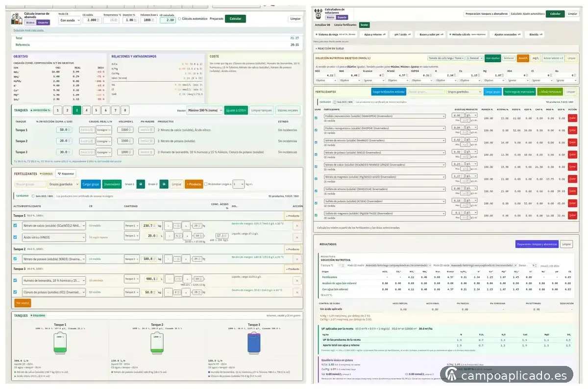
Task: Open the '1. General' dropdown
Action: click(x=474, y=58)
